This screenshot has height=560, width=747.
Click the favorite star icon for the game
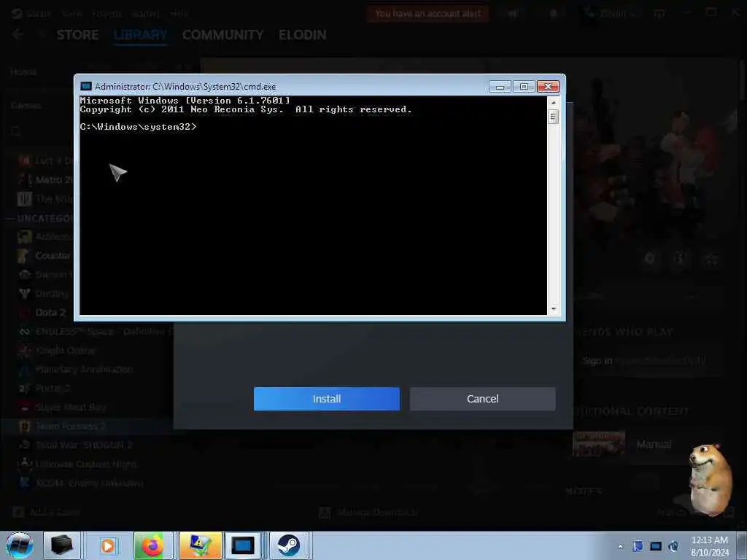coord(711,259)
